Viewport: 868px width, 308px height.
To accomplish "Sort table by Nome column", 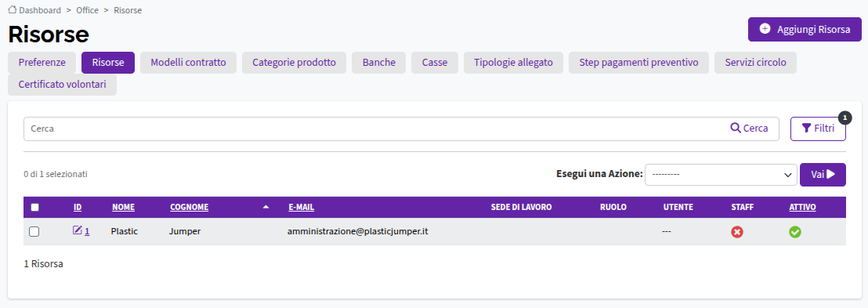I will click(x=124, y=207).
